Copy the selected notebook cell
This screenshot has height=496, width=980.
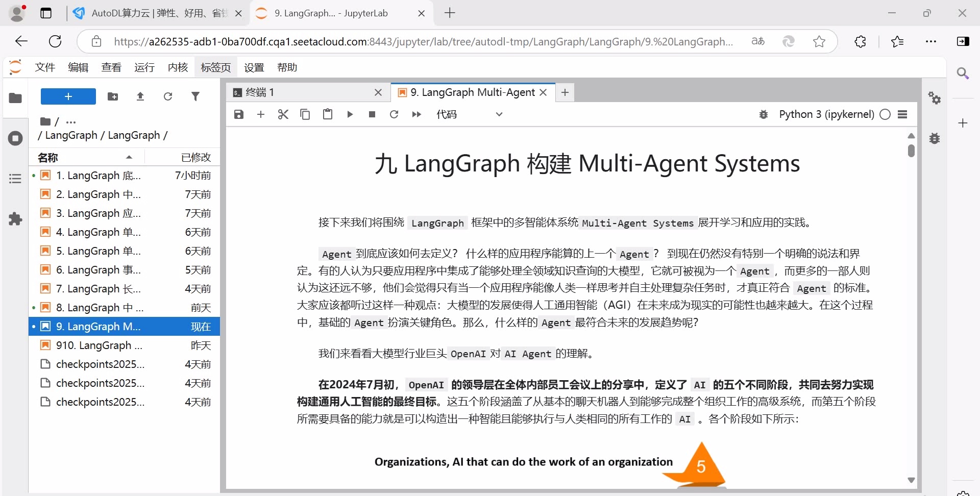click(305, 114)
